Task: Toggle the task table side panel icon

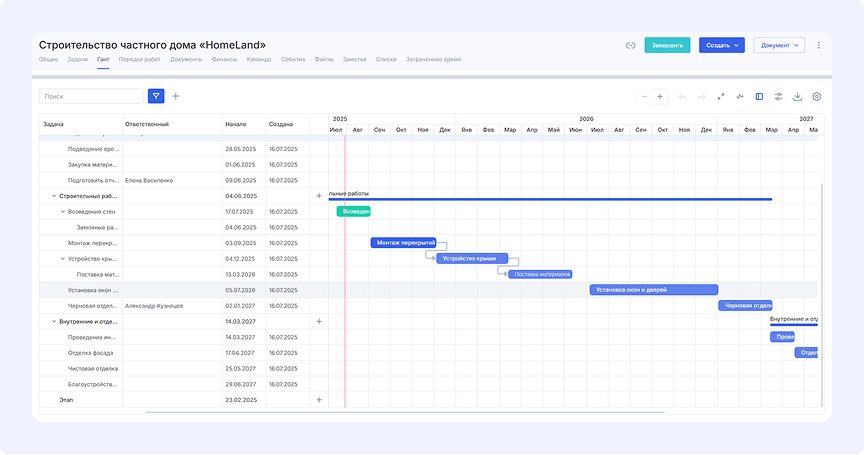Action: pyautogui.click(x=759, y=97)
